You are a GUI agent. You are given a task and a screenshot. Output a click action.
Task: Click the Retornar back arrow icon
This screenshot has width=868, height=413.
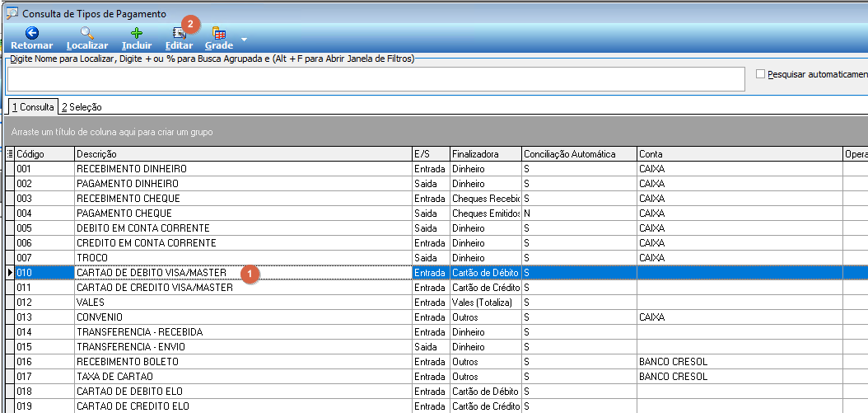coord(32,33)
